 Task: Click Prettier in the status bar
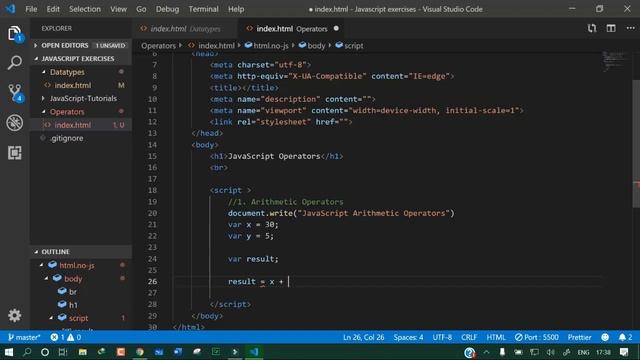[x=580, y=338]
